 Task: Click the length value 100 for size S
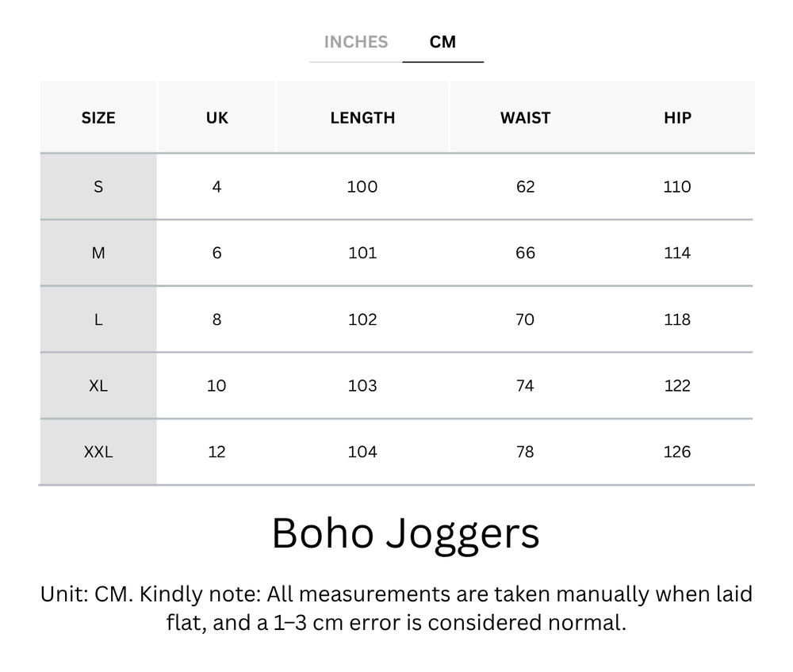coord(362,186)
